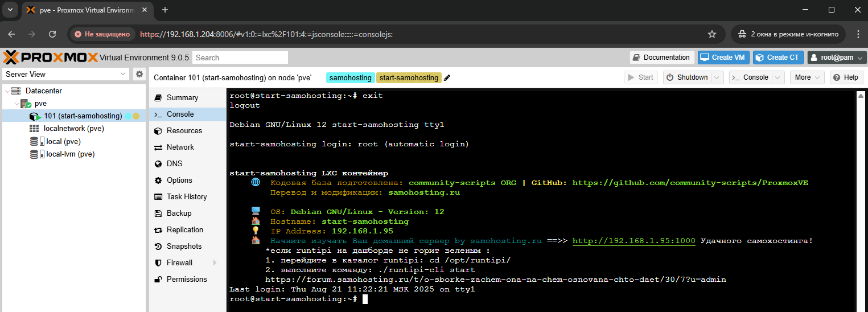
Task: Focus the Search input field
Action: click(x=240, y=58)
